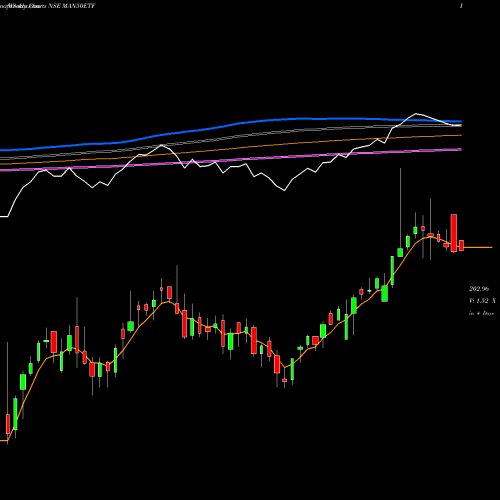Click the last red candle on the chart
Screen dimensions: 500x500
(x=461, y=245)
